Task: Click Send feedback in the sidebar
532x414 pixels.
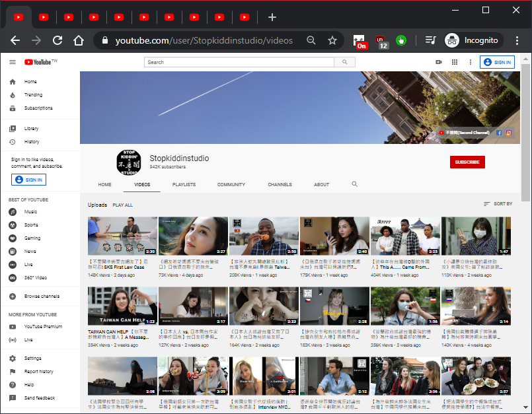Action: 40,398
